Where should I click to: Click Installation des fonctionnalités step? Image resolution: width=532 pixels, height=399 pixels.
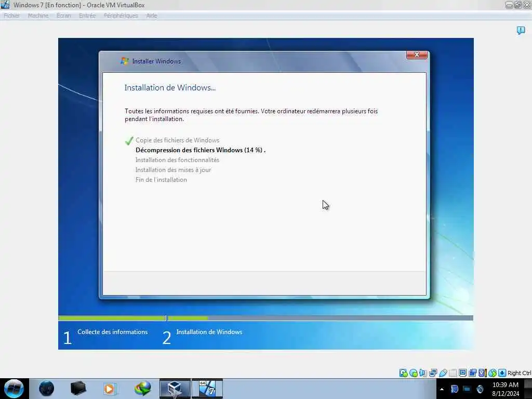click(x=177, y=160)
